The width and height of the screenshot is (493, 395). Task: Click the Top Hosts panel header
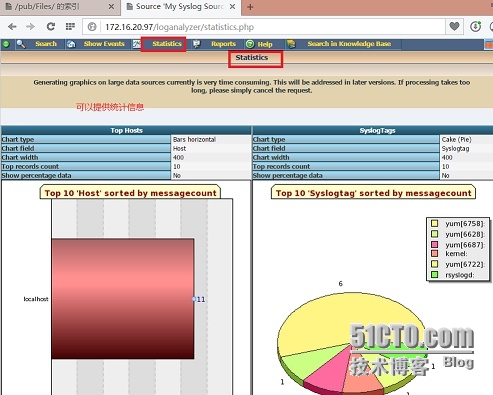pos(126,130)
